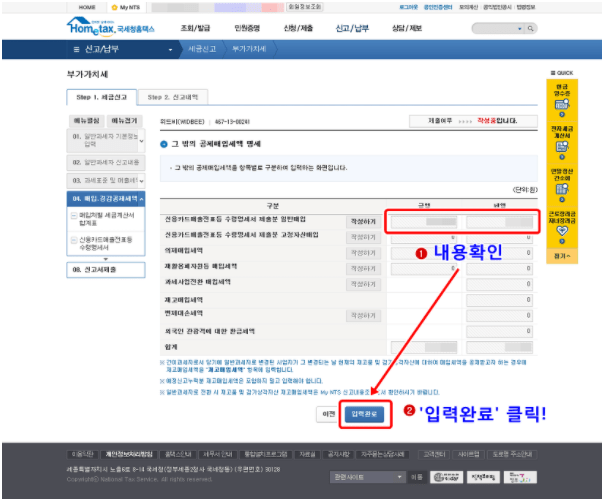This screenshot has width=606, height=501.
Task: Click 작성하기 for 변제대손세액
Action: 363,316
